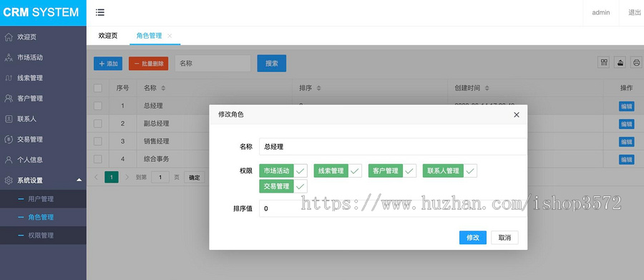
Task: Click the page number jump input
Action: point(160,178)
